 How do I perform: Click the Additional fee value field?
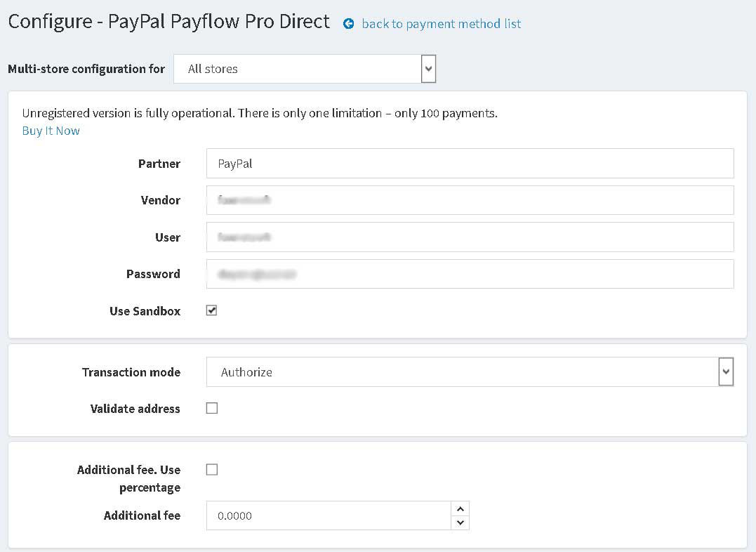click(x=329, y=515)
